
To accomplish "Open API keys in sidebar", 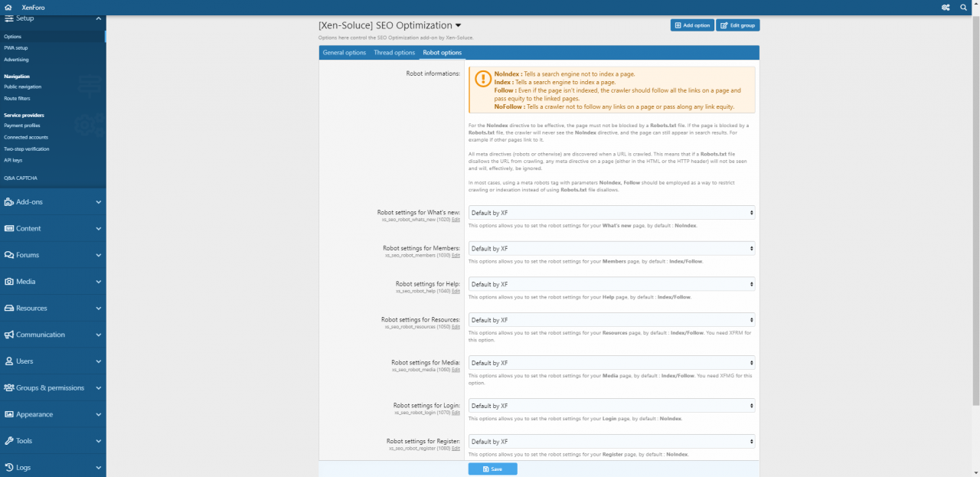I will point(52,160).
